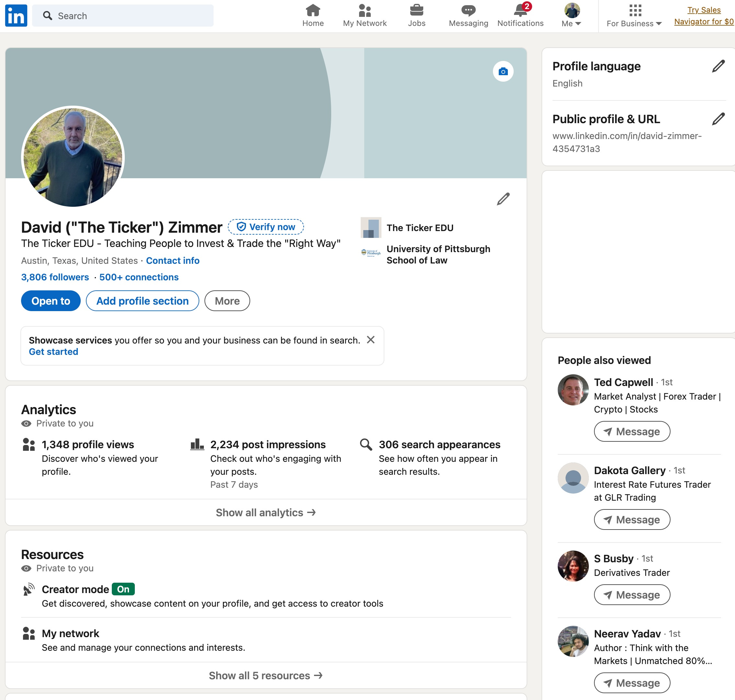Image resolution: width=735 pixels, height=700 pixels.
Task: Click Resources eye icon Private to you
Action: [27, 568]
